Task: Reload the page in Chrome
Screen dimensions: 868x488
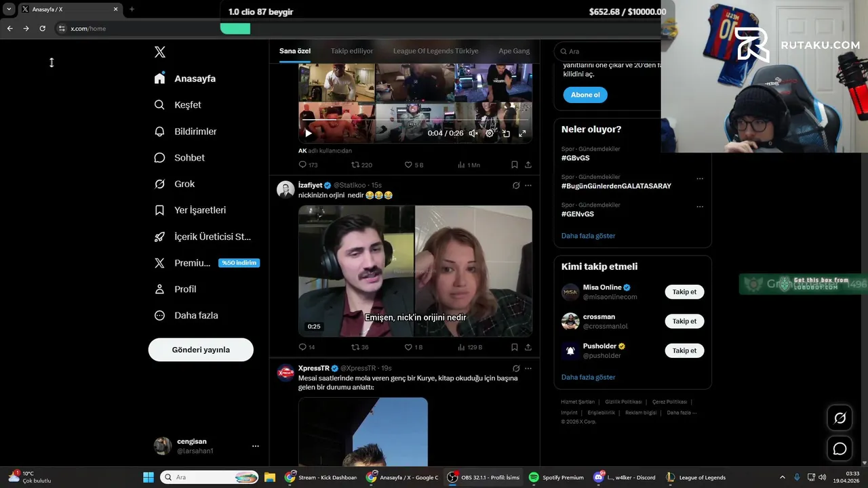Action: pos(42,28)
